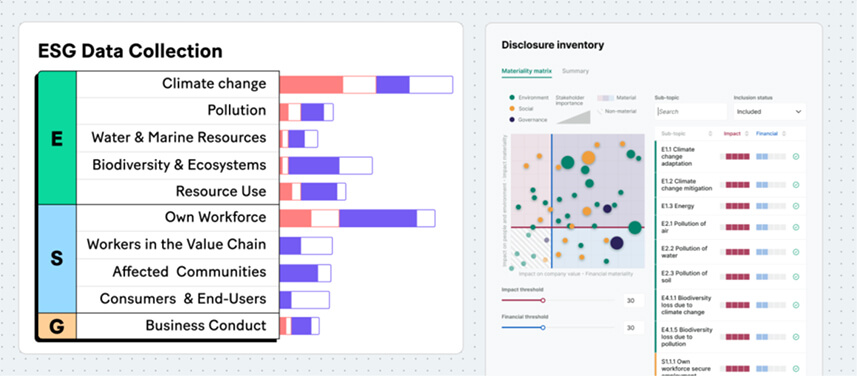Click the Impact threshold value box showing 30
The image size is (857, 376).
pos(631,301)
